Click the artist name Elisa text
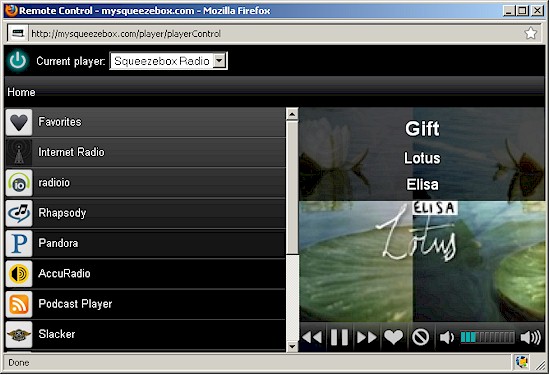This screenshot has height=375, width=550. coord(422,185)
